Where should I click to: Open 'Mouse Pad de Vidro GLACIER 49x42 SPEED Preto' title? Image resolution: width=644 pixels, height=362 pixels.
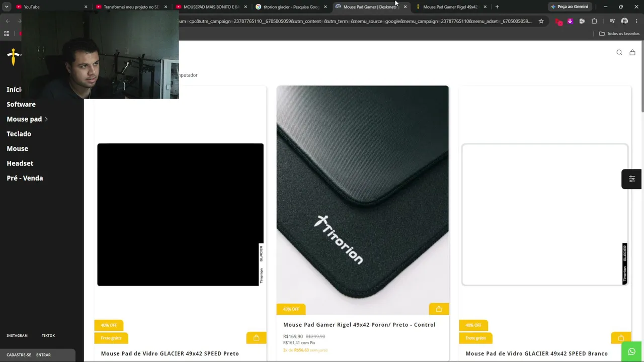170,353
